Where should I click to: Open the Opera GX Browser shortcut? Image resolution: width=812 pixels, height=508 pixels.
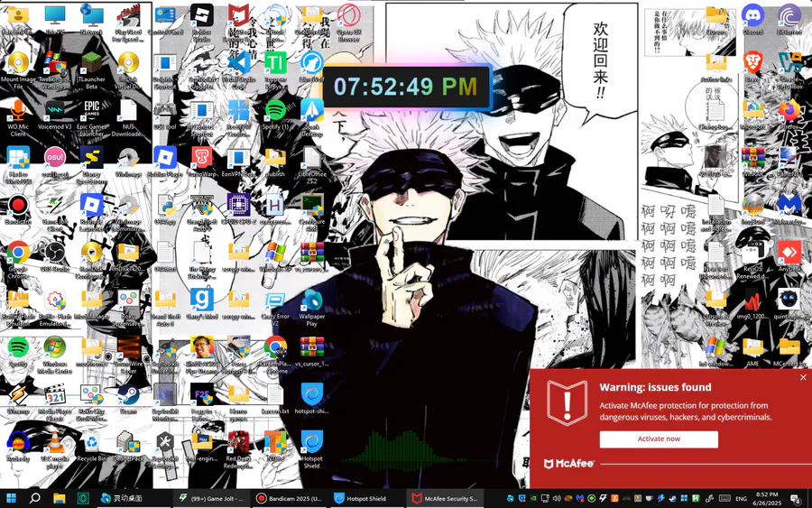348,23
